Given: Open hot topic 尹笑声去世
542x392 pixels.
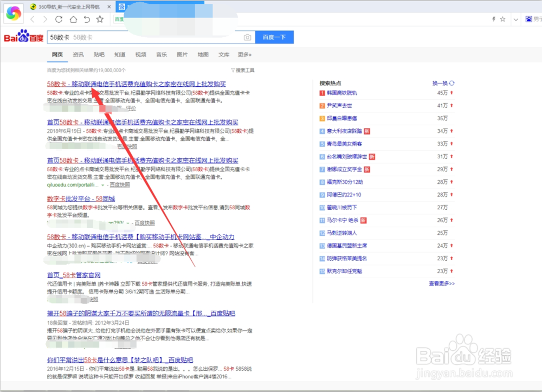Looking at the screenshot, I should (339, 106).
